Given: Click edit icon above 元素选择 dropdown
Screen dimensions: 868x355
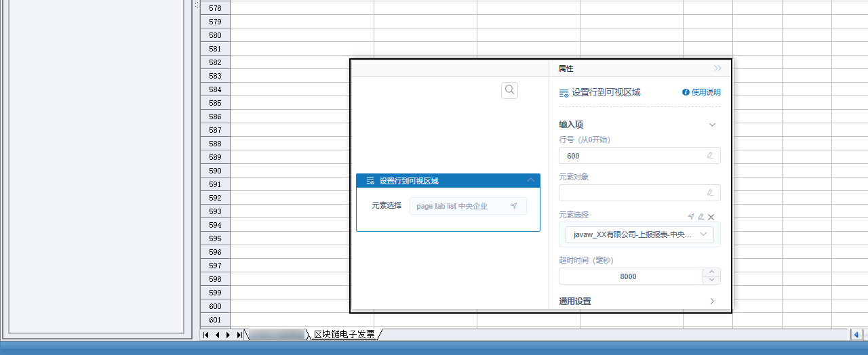Looking at the screenshot, I should (701, 217).
